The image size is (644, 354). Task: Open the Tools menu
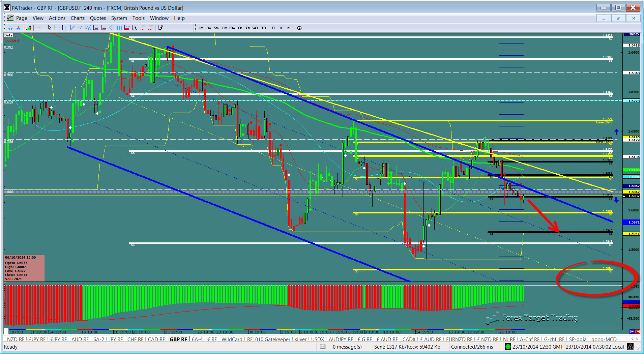click(138, 18)
